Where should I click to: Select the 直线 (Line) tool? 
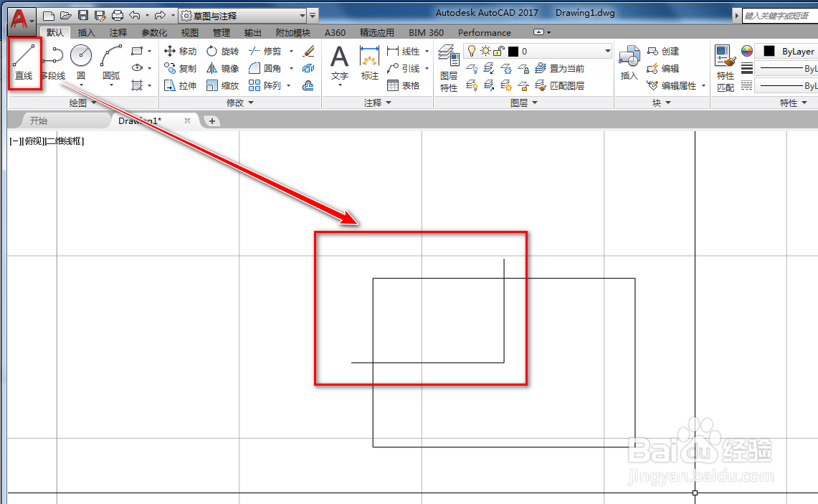point(24,62)
